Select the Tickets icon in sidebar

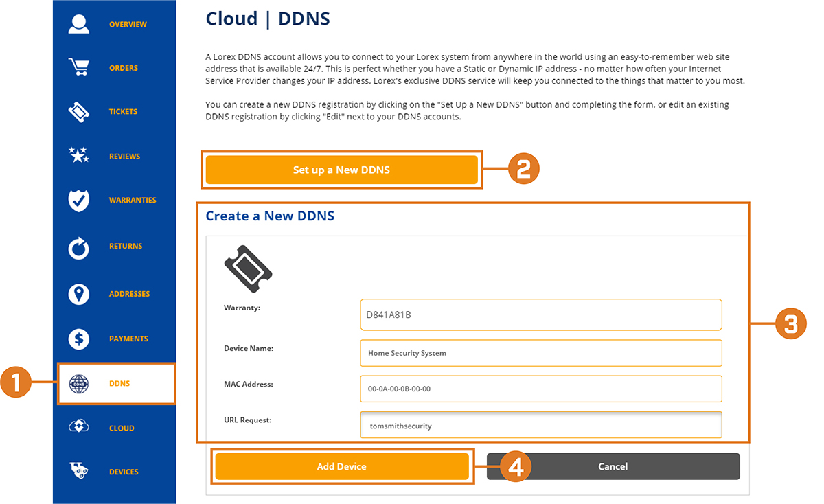pos(79,111)
